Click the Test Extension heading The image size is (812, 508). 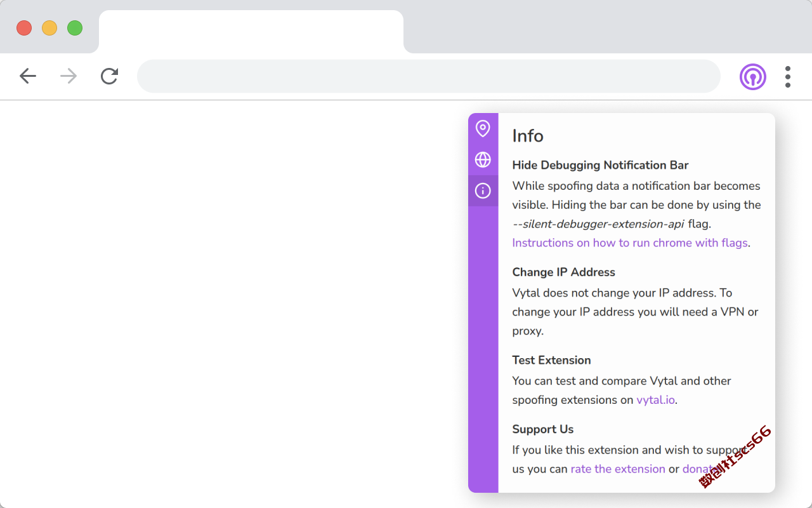(551, 360)
